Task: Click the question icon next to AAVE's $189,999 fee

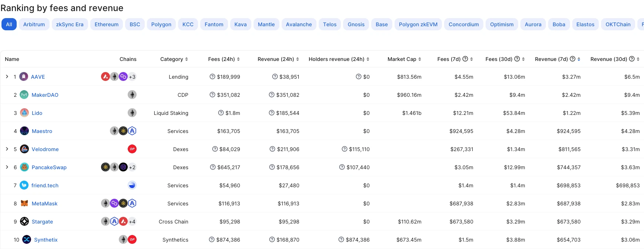Action: pos(212,77)
